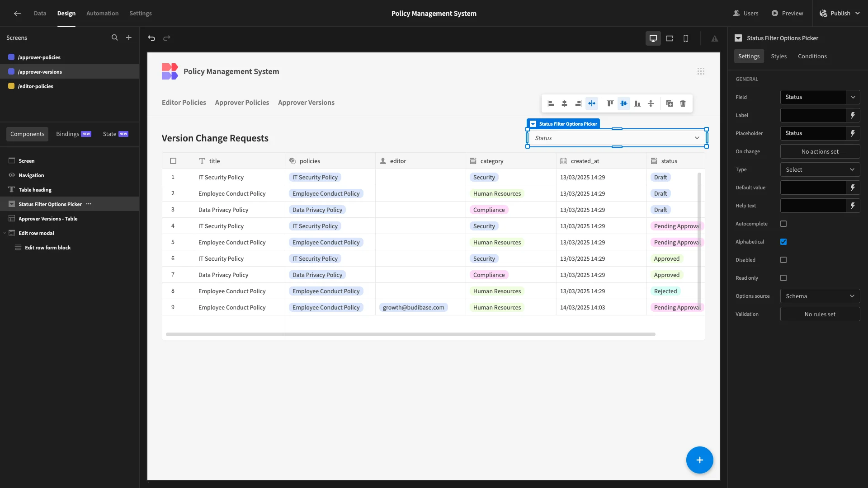Switch to the State tab
Viewport: 868px width, 488px height.
coord(115,134)
